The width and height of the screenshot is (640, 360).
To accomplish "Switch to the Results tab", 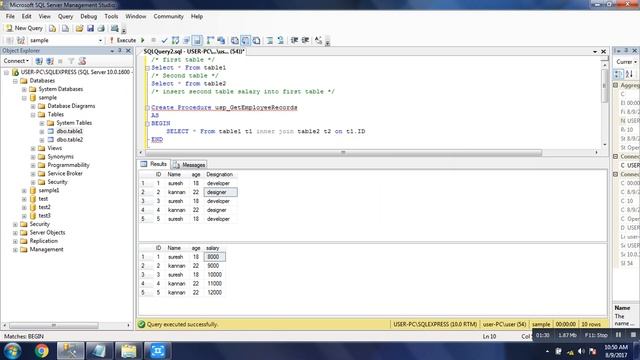I will coord(154,164).
